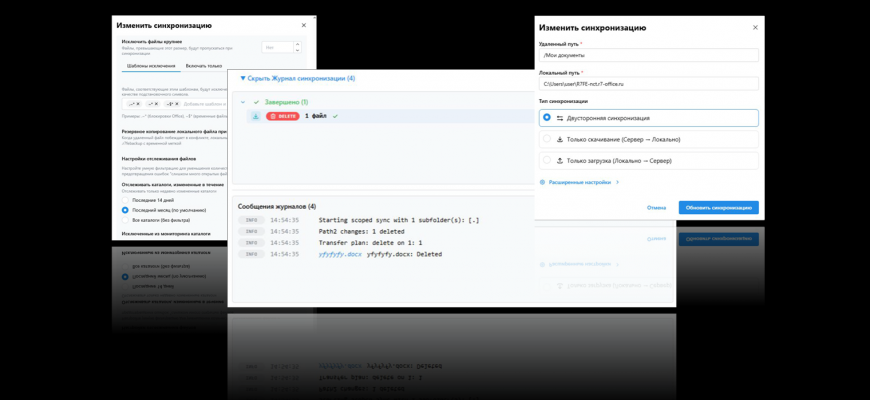Click log text yfyfyfy.docx: Deleted

[404, 254]
